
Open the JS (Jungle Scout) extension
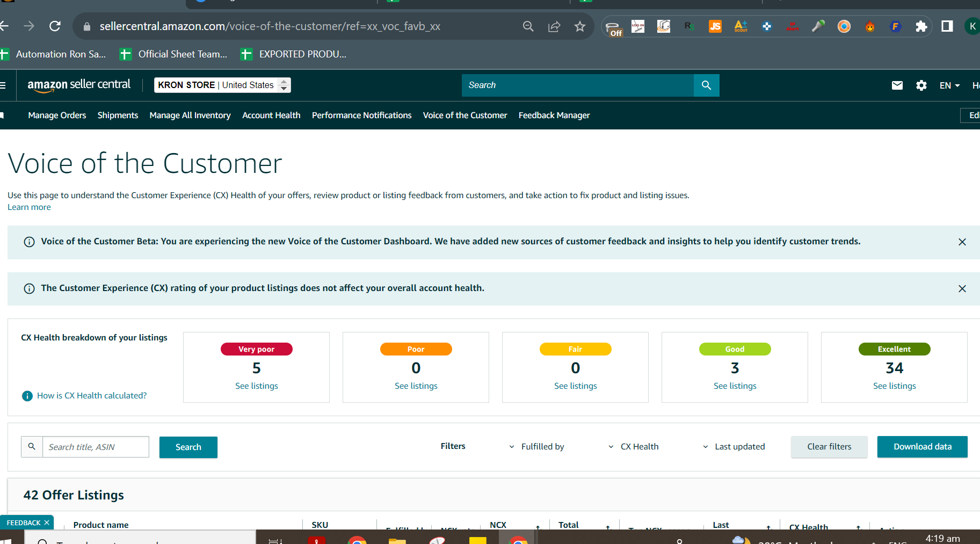pyautogui.click(x=715, y=26)
